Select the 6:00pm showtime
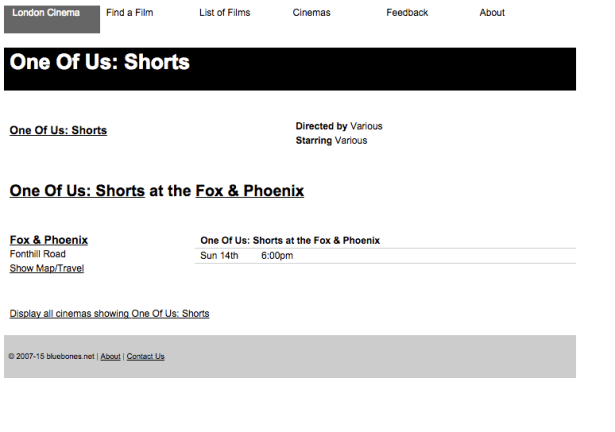615x432 pixels. coord(277,256)
